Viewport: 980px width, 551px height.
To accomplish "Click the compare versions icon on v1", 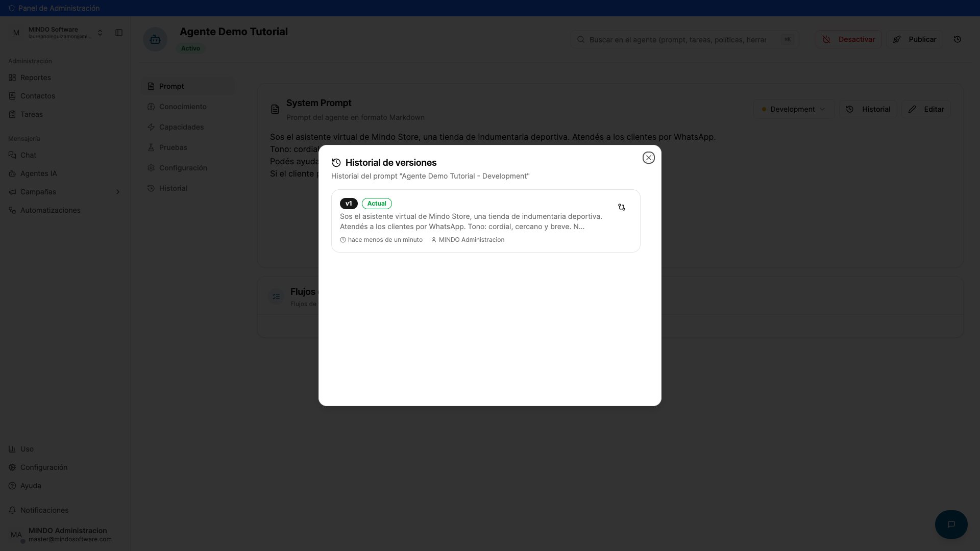I will click(621, 207).
